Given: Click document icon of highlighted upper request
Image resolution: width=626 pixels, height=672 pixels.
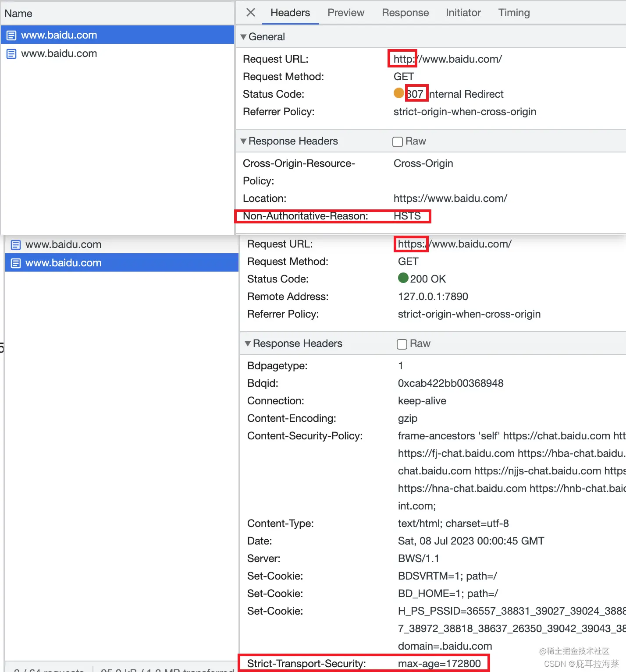Looking at the screenshot, I should [x=11, y=35].
